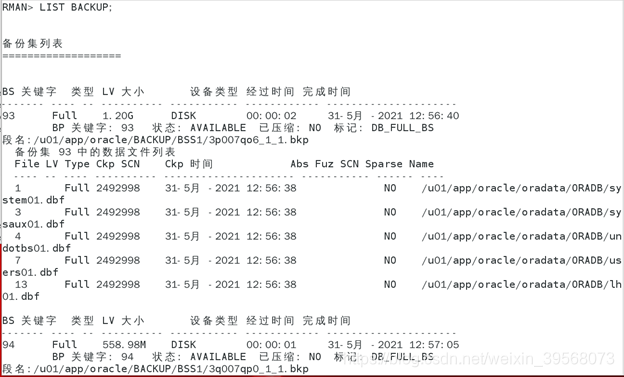The image size is (624, 377).
Task: Click file number '13' row entry
Action: point(21,285)
